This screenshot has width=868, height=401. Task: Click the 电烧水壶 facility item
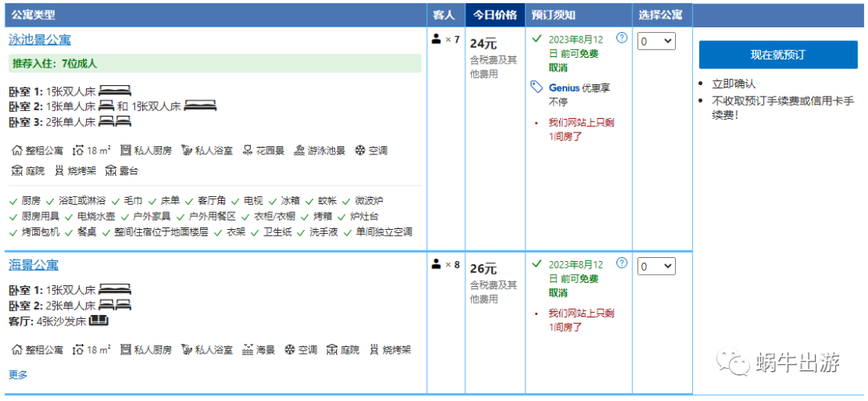(96, 216)
